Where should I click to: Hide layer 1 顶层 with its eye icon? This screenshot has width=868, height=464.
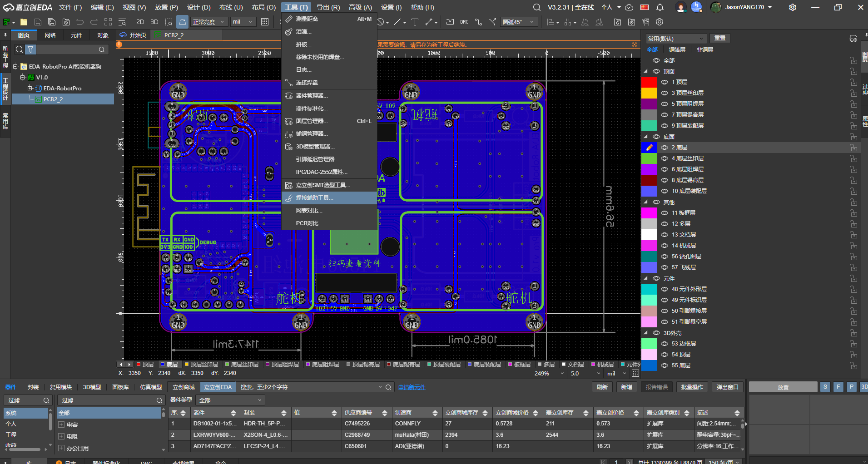click(664, 82)
